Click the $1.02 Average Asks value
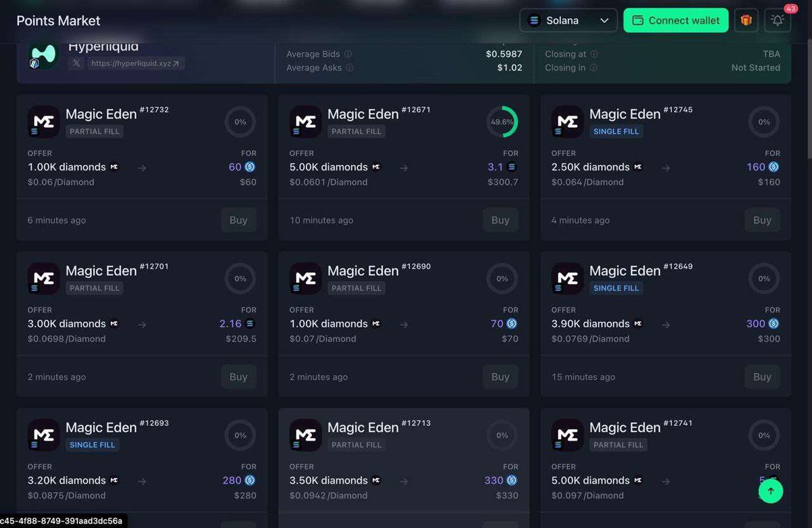Viewport: 812px width, 528px height. [510, 68]
